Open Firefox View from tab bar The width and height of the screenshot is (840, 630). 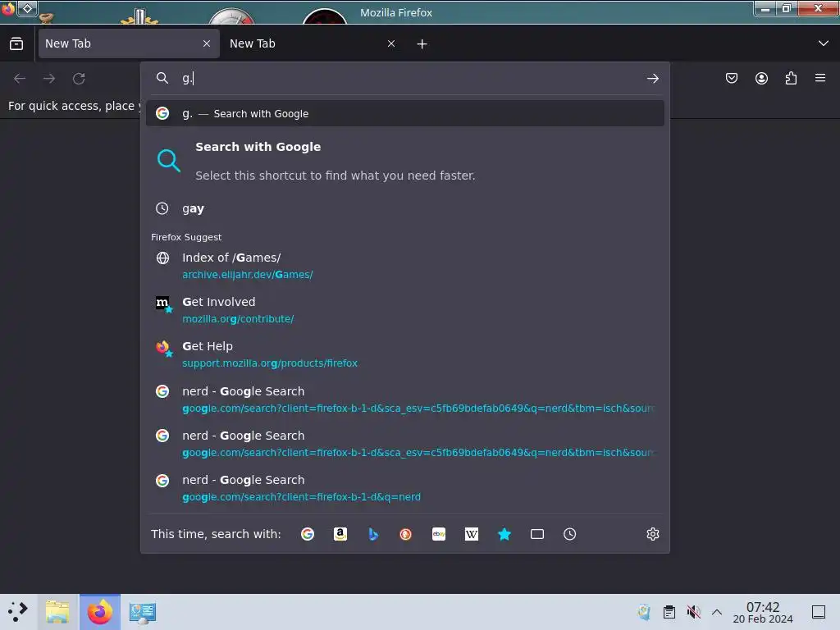tap(16, 44)
